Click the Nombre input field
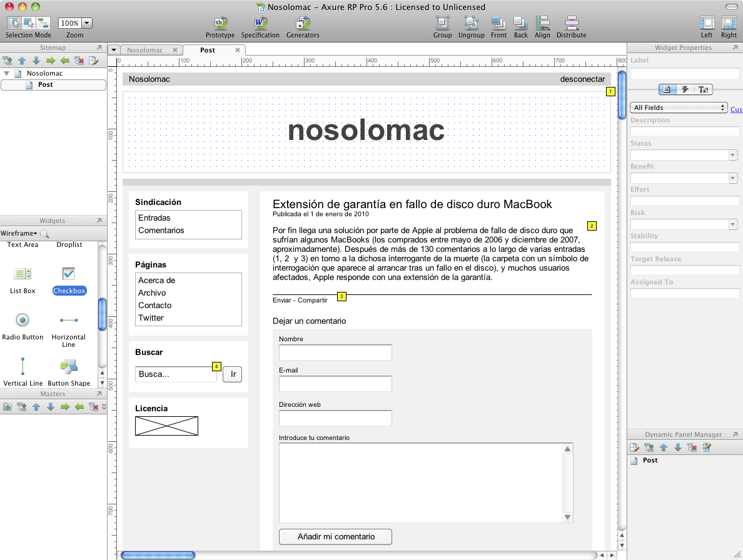 pos(335,352)
